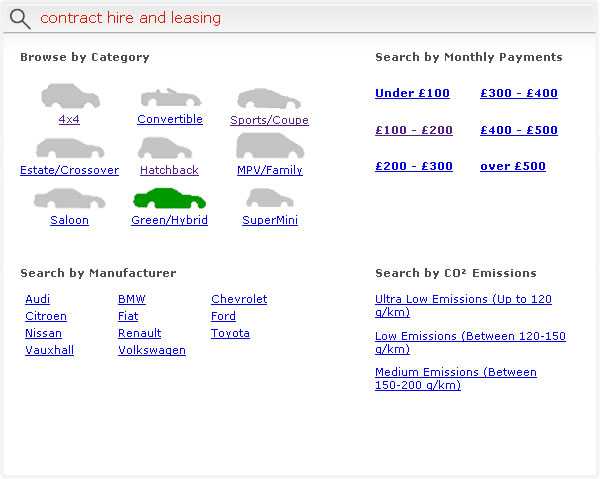
Task: Search payments Under £100
Action: point(412,93)
